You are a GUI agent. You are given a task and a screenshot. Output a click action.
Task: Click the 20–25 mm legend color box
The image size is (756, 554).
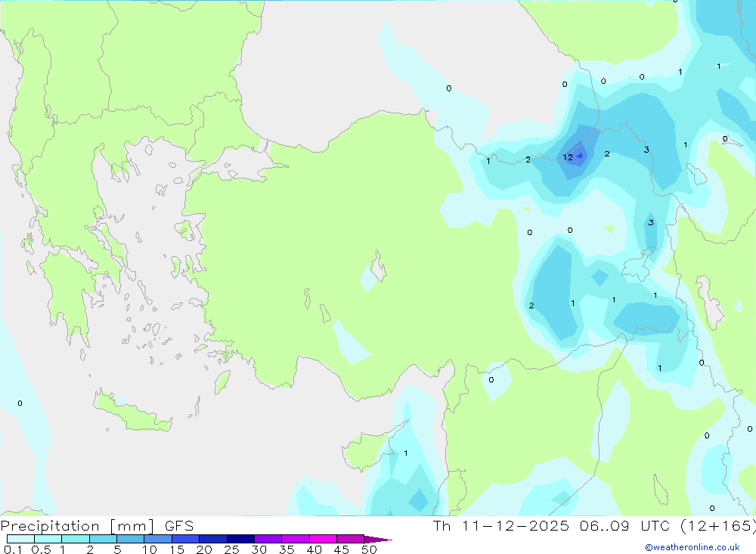212,539
